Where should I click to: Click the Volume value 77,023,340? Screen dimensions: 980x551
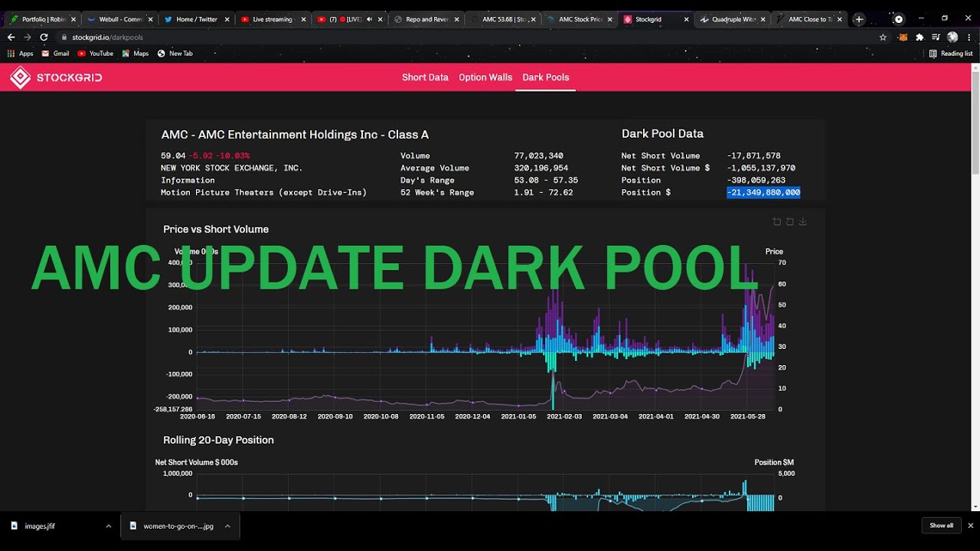tap(538, 156)
